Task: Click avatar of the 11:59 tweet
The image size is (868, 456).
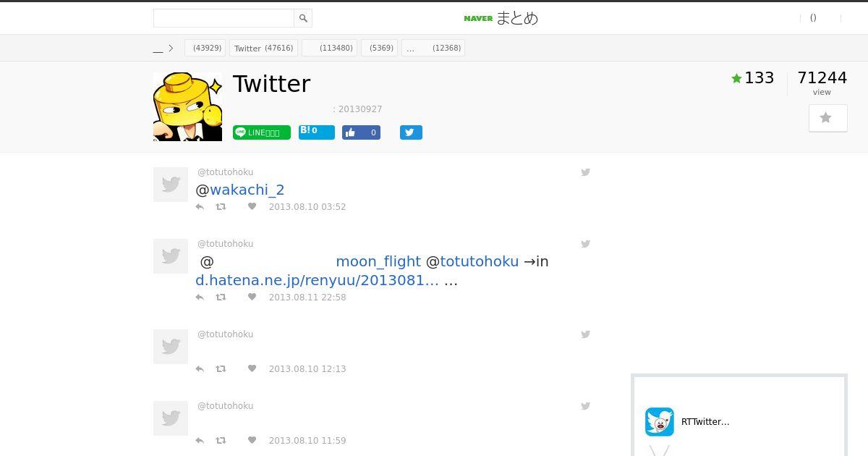Action: click(171, 418)
